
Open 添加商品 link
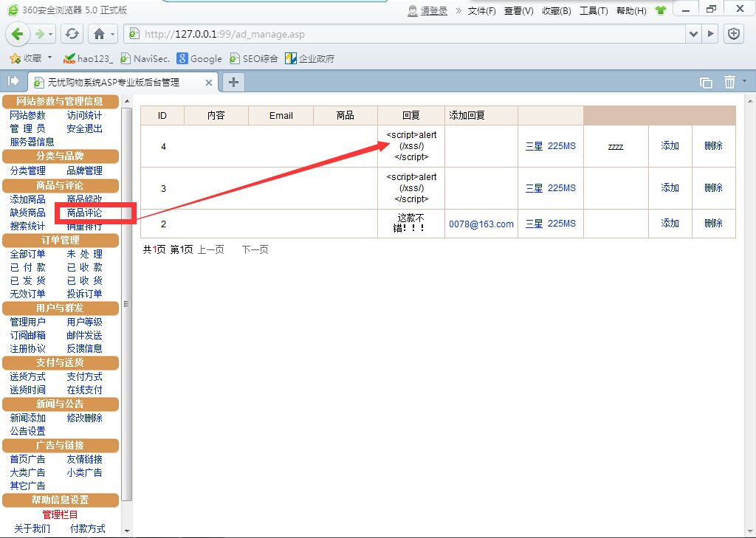click(27, 199)
